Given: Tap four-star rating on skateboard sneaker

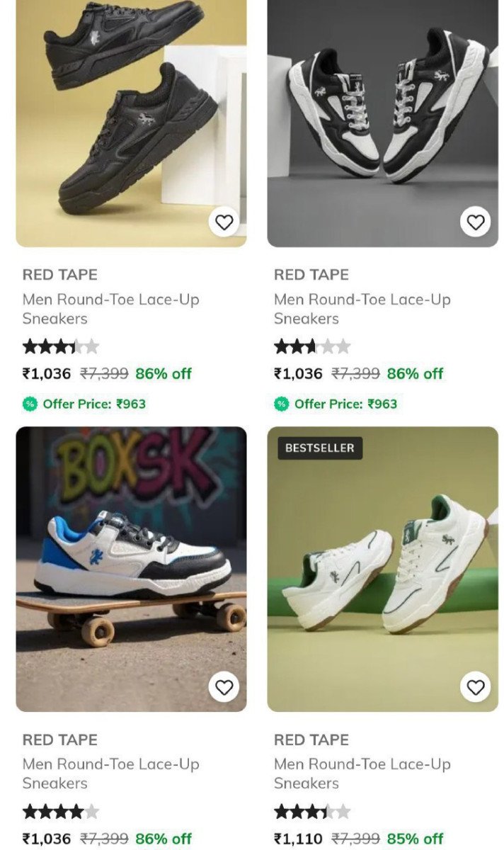Looking at the screenshot, I should pyautogui.click(x=61, y=812).
